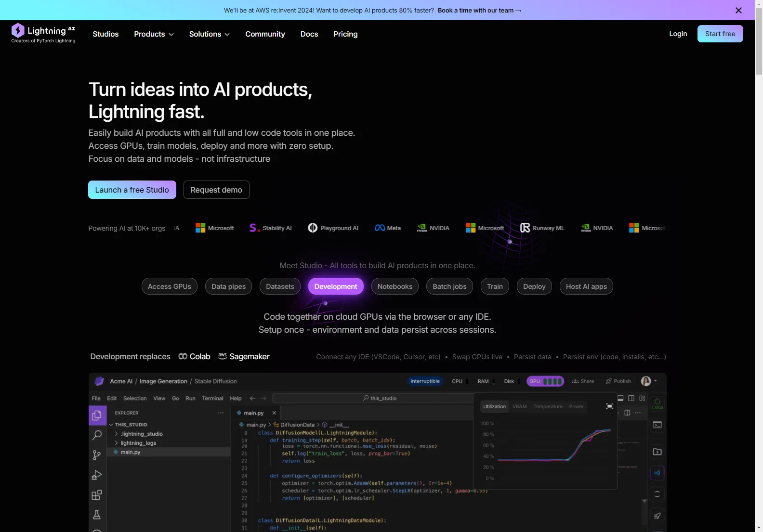Close the main.py editor tab
The width and height of the screenshot is (763, 532).
pyautogui.click(x=274, y=413)
